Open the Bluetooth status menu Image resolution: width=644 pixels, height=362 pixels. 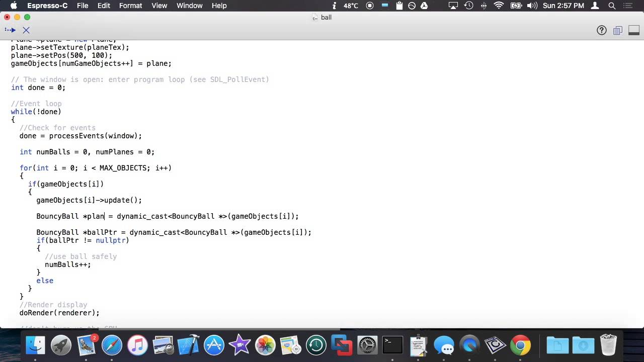[x=484, y=6]
